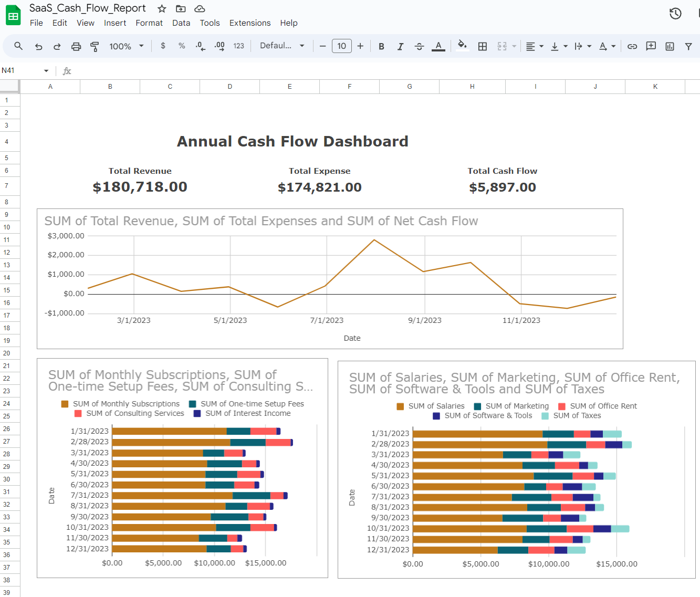
Task: Undo the last action
Action: (x=38, y=46)
